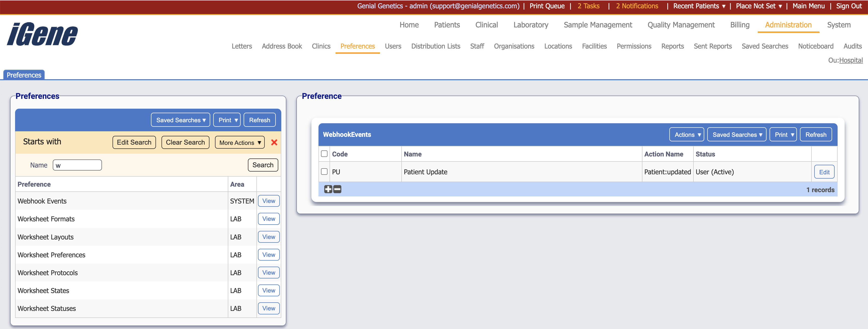Open the Users submenu item
Viewport: 868px width, 329px height.
[x=393, y=46]
